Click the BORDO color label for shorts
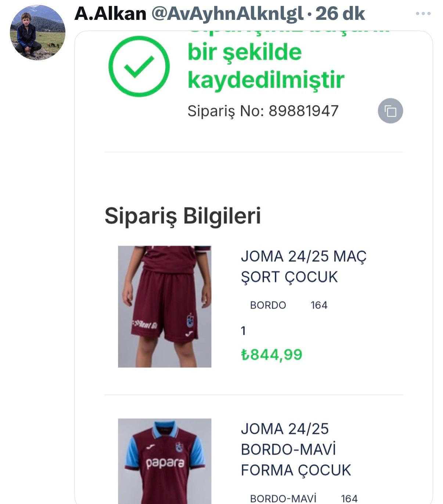Viewport: 443px width, 504px height. click(x=268, y=305)
